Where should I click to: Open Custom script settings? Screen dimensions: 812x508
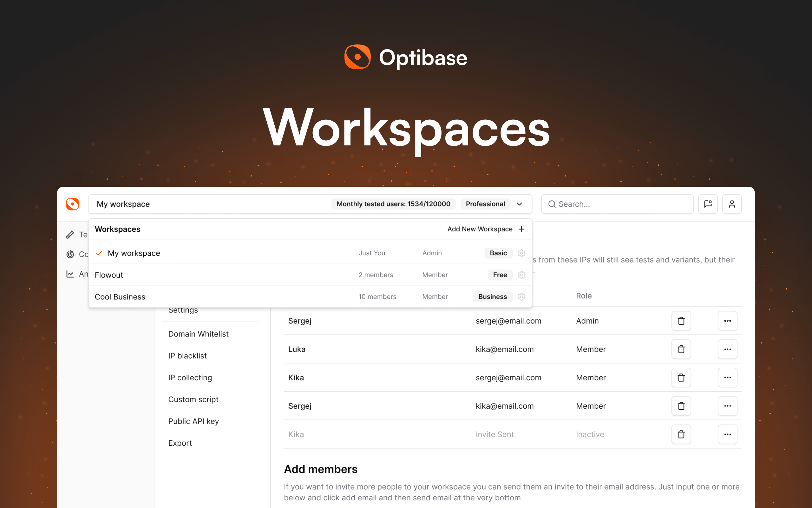click(193, 399)
